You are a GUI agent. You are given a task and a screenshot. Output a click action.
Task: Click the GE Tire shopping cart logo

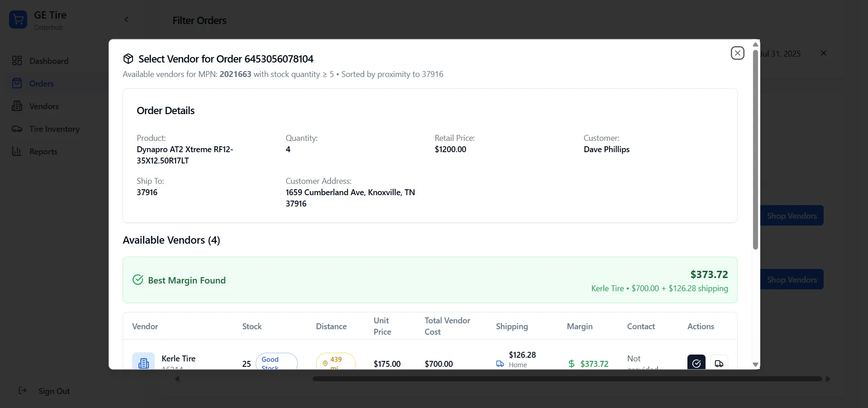point(18,19)
